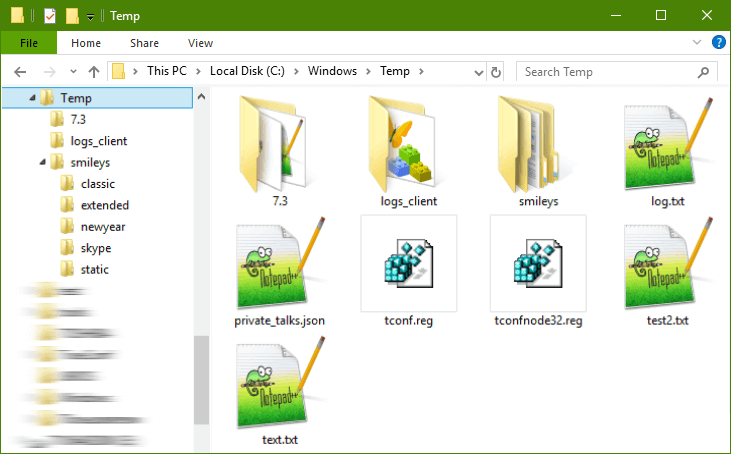Switch to the View ribbon tab

[200, 43]
